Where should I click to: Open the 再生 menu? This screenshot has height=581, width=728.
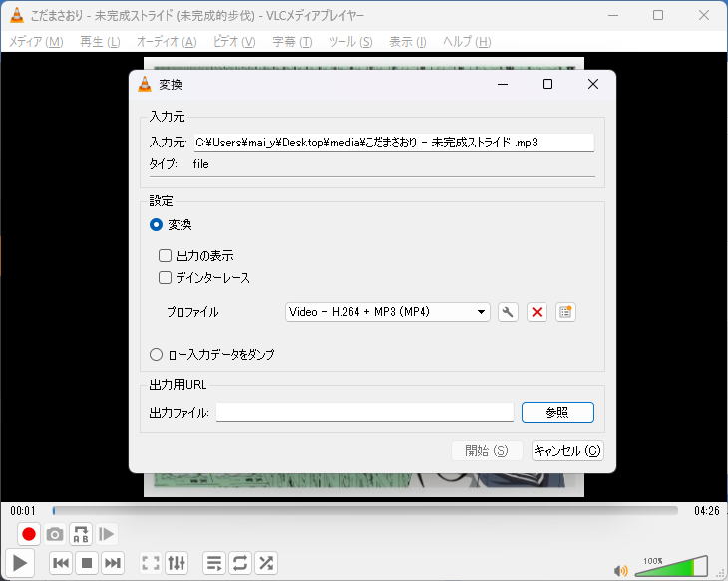click(100, 42)
